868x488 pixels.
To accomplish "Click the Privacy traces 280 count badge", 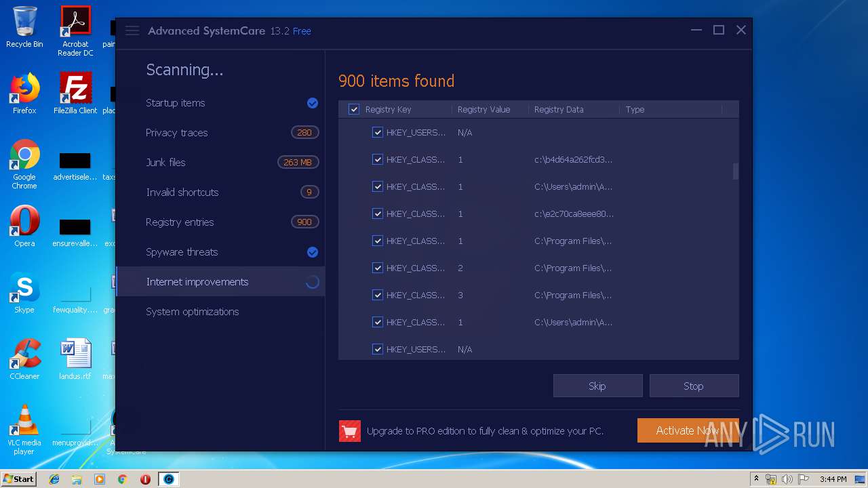I will pos(304,133).
